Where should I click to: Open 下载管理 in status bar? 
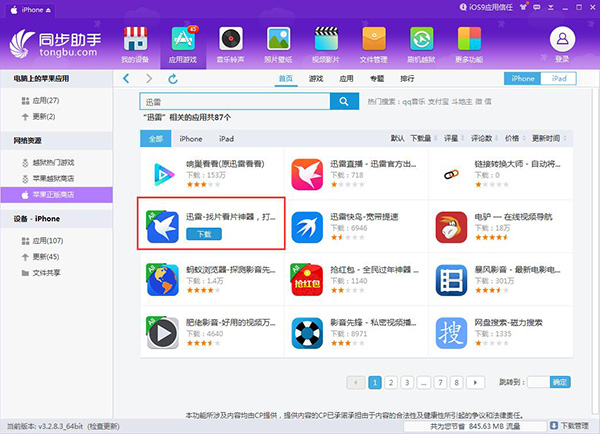[569, 426]
